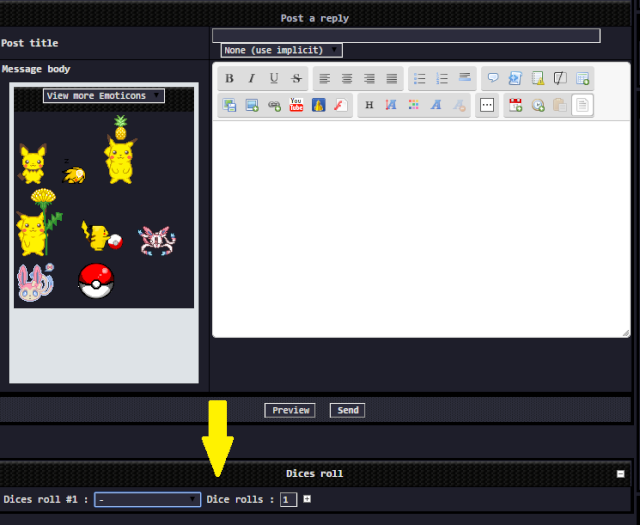Screen dimensions: 640x525
Task: Toggle bold formatting in editor toolbar
Action: (229, 78)
